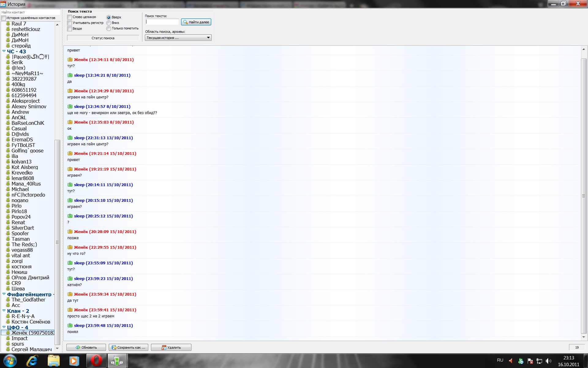Click the Удалить delete button
Screen dimensions: 588x368
click(171, 347)
